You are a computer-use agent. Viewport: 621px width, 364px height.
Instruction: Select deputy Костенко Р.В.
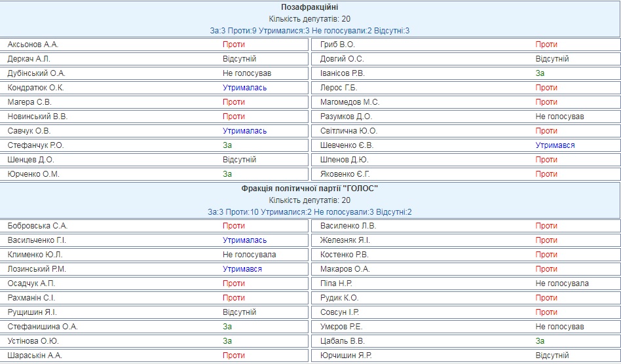point(345,255)
